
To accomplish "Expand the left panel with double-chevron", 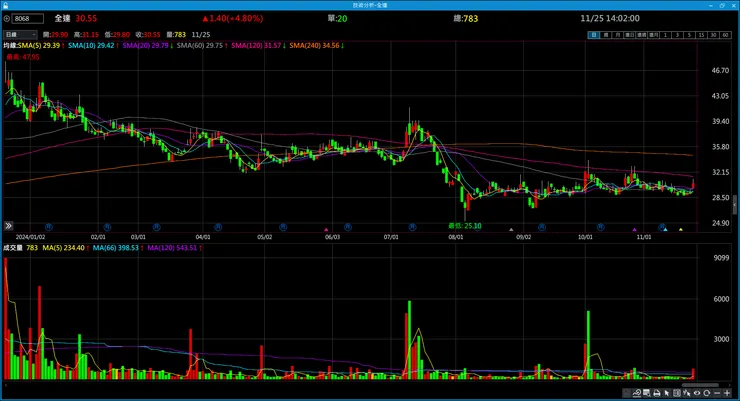I will coord(8,226).
